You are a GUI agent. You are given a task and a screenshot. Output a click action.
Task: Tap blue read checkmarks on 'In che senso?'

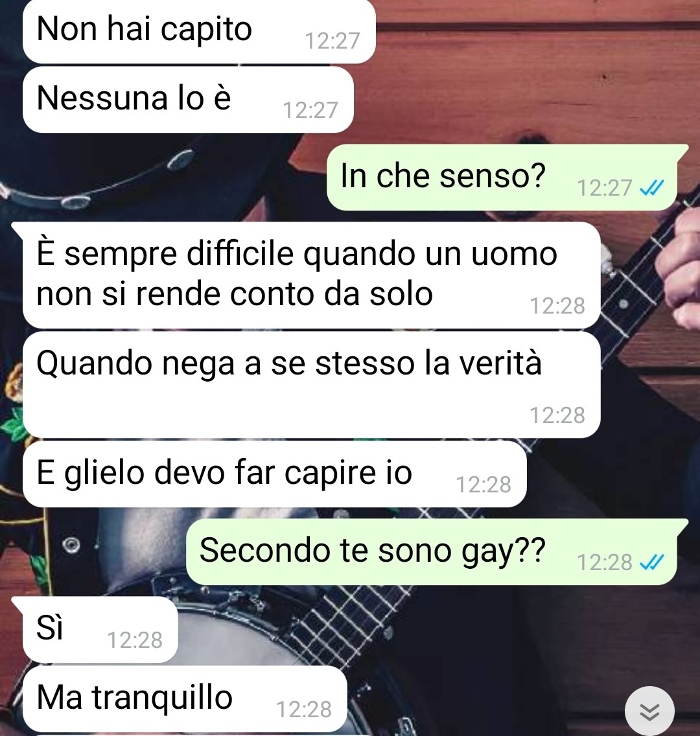pyautogui.click(x=651, y=188)
